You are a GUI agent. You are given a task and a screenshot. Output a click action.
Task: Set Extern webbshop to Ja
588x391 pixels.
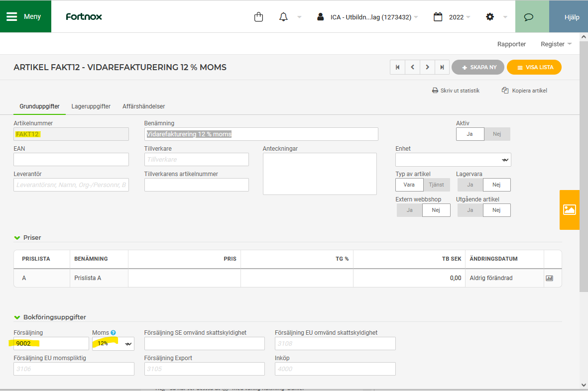pyautogui.click(x=409, y=210)
